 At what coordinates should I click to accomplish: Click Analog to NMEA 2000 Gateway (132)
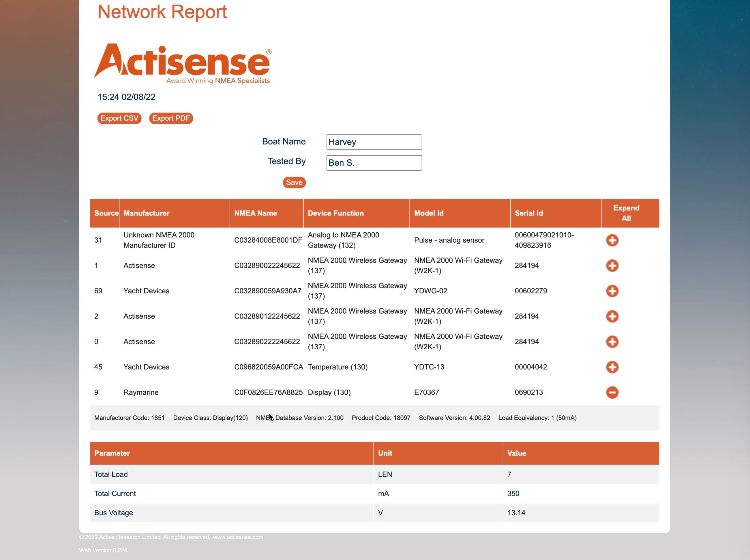tap(343, 240)
